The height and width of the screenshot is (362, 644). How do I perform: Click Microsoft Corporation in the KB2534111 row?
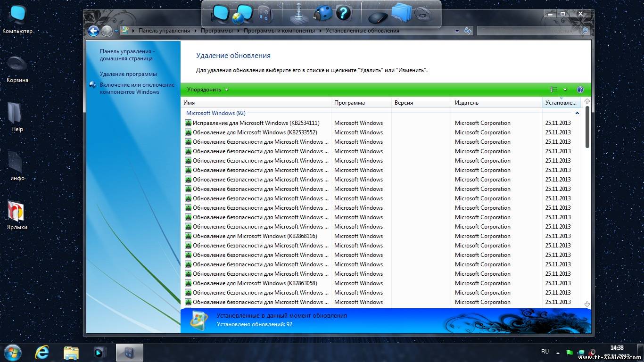[482, 123]
